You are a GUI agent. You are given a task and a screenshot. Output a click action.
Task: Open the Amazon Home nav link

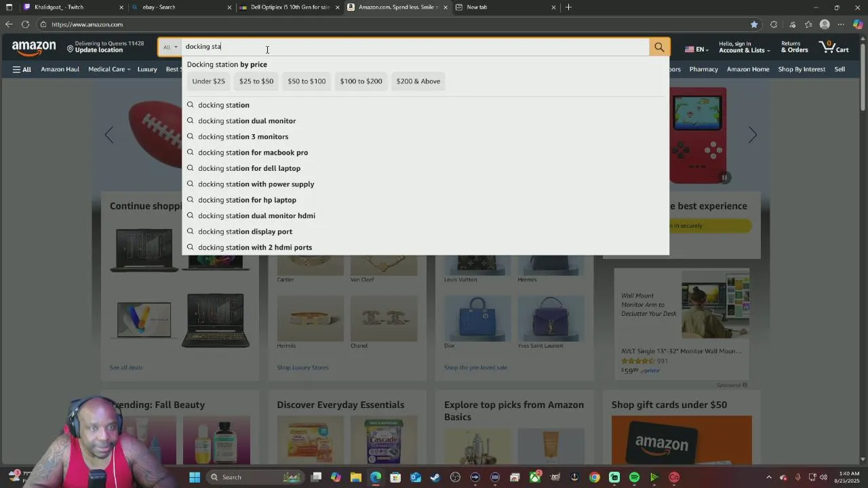[748, 69]
